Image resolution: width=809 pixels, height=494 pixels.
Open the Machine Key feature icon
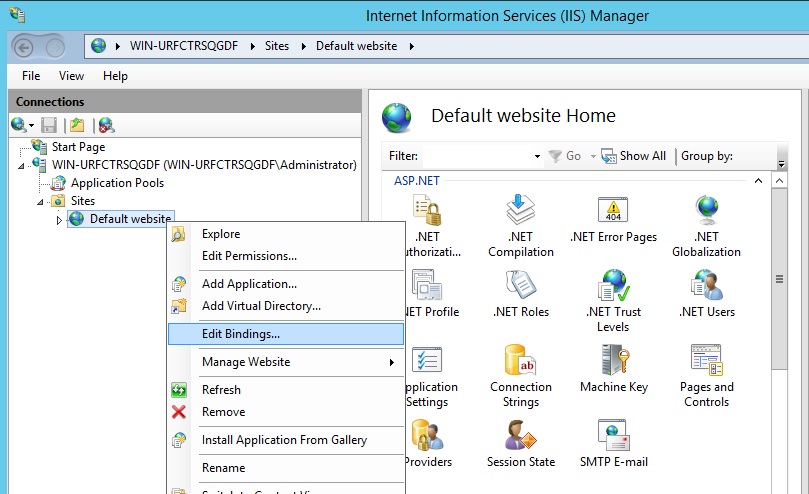(613, 362)
